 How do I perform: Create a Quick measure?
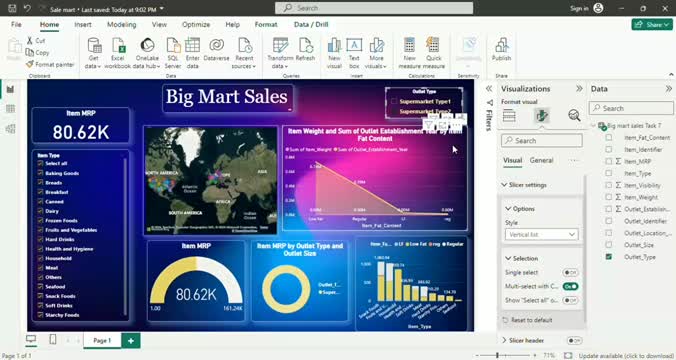tap(433, 53)
